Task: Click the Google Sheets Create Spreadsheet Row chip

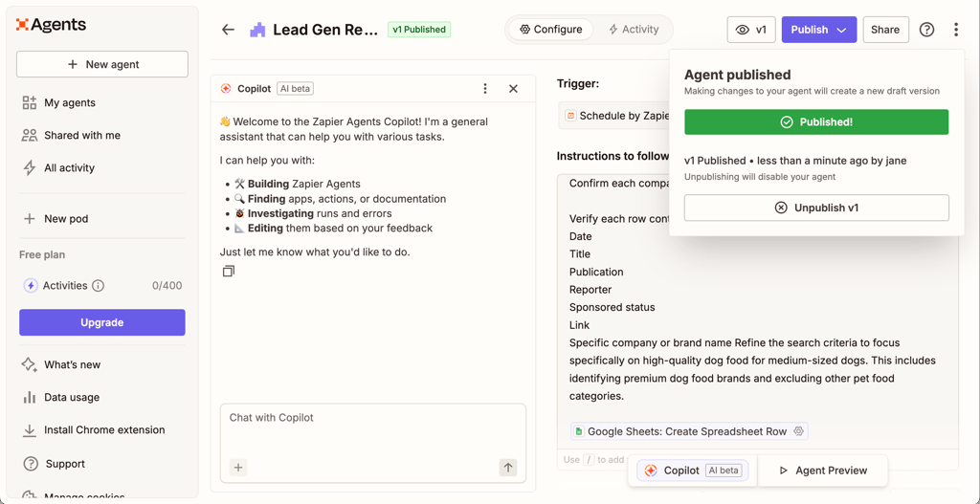Action: coord(689,431)
